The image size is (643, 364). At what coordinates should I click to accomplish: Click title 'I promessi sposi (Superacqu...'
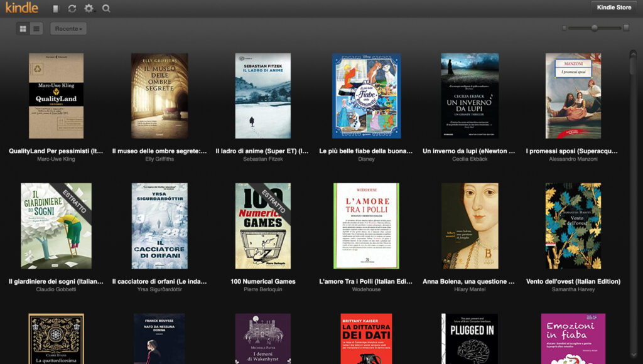click(x=571, y=151)
